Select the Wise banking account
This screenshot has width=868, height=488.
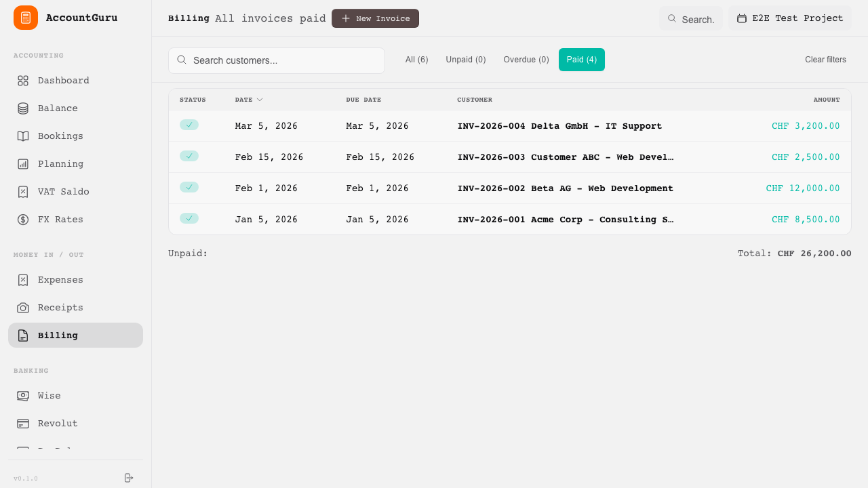[49, 395]
